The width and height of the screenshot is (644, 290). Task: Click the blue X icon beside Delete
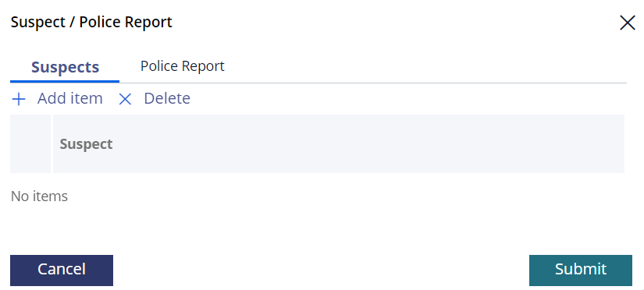click(x=125, y=99)
